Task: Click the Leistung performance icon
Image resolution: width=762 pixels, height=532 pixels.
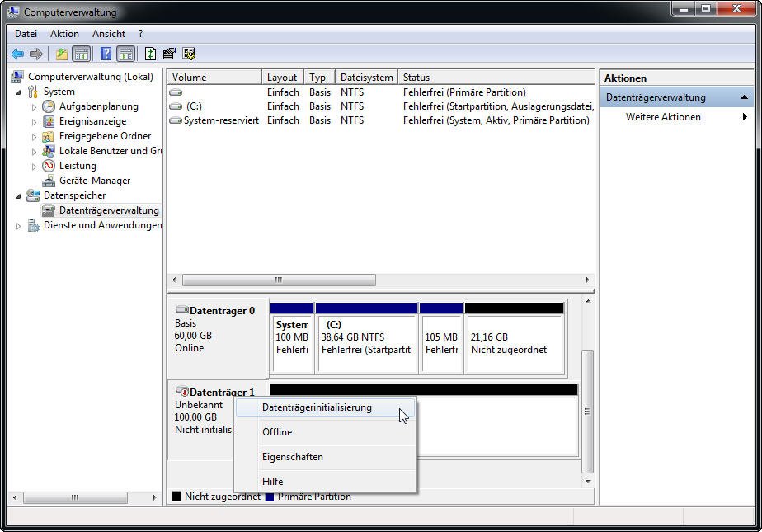Action: pyautogui.click(x=49, y=166)
